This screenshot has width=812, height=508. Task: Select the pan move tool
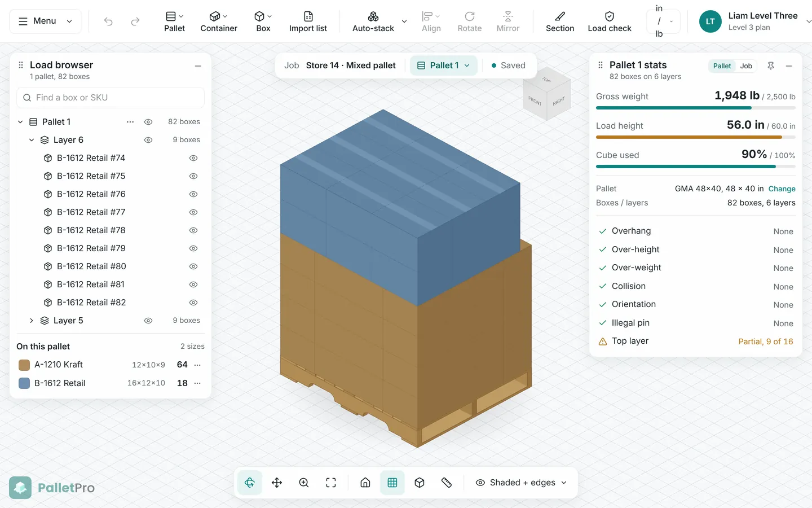click(x=277, y=483)
